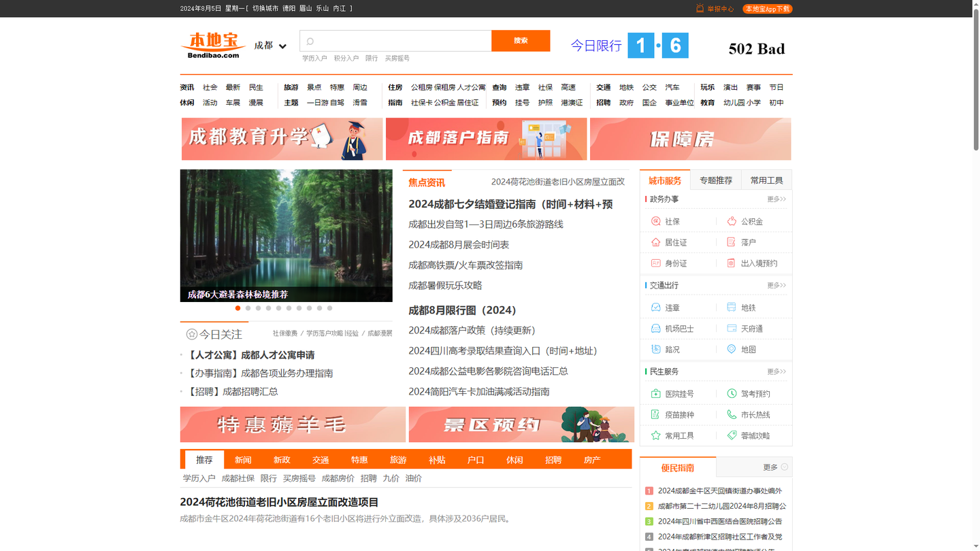Select the first carousel dot

click(x=238, y=308)
